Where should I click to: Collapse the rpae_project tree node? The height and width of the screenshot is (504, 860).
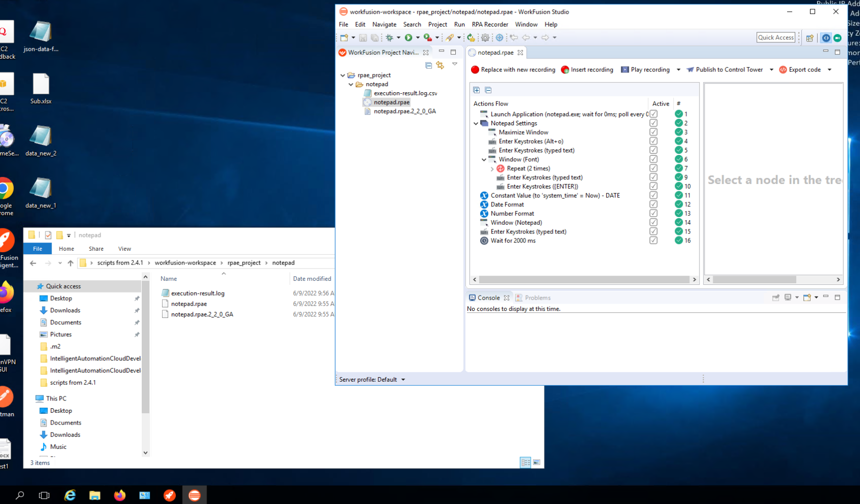(x=343, y=75)
